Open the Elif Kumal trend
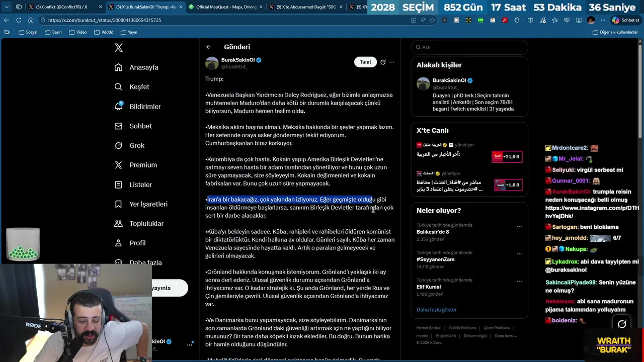Screen dimensions: 644x362 pyautogui.click(x=429, y=287)
